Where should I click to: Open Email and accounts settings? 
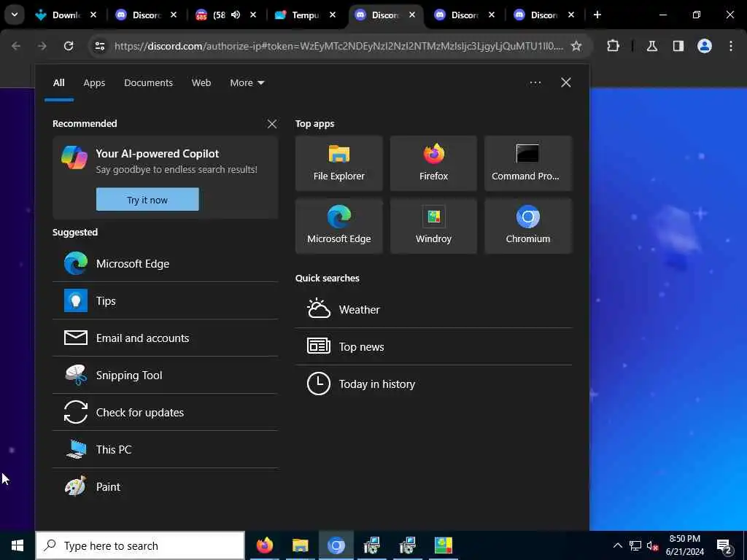pos(165,338)
